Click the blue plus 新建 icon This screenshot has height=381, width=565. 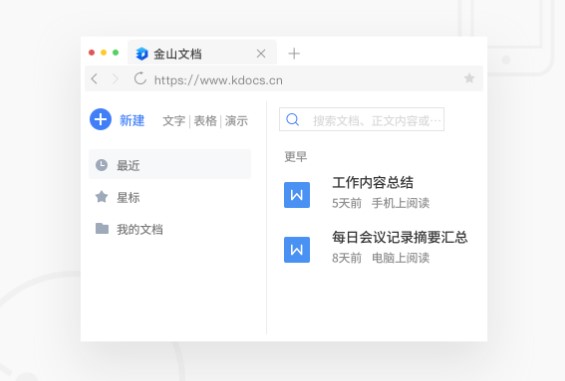tap(101, 119)
